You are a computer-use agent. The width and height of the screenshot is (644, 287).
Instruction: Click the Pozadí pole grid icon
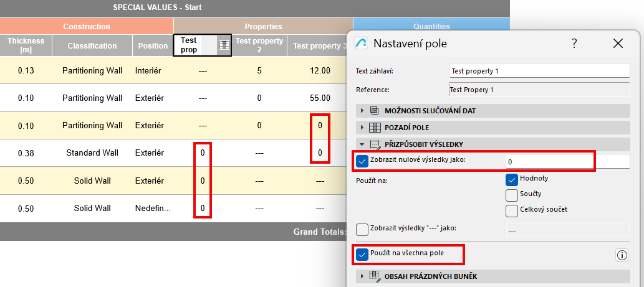coord(375,128)
